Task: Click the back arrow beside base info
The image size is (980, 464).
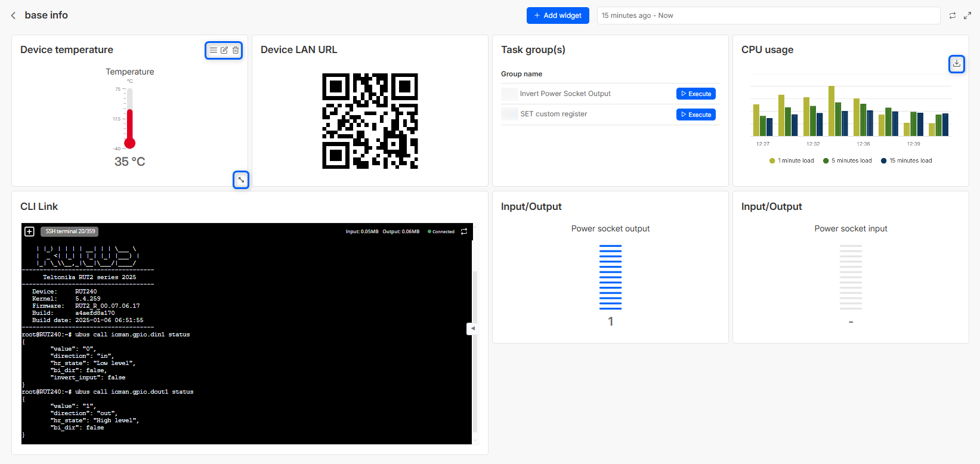Action: click(x=13, y=16)
